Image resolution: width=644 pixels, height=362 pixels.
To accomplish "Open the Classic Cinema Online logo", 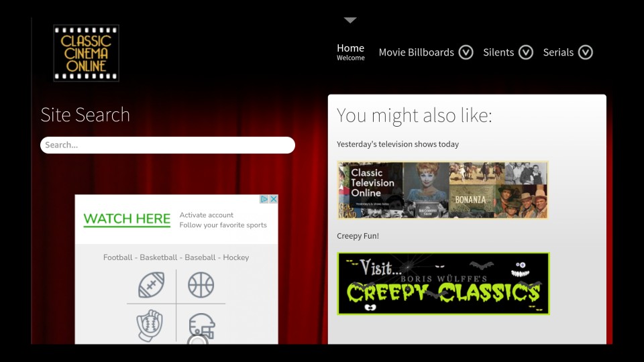I will [x=87, y=54].
